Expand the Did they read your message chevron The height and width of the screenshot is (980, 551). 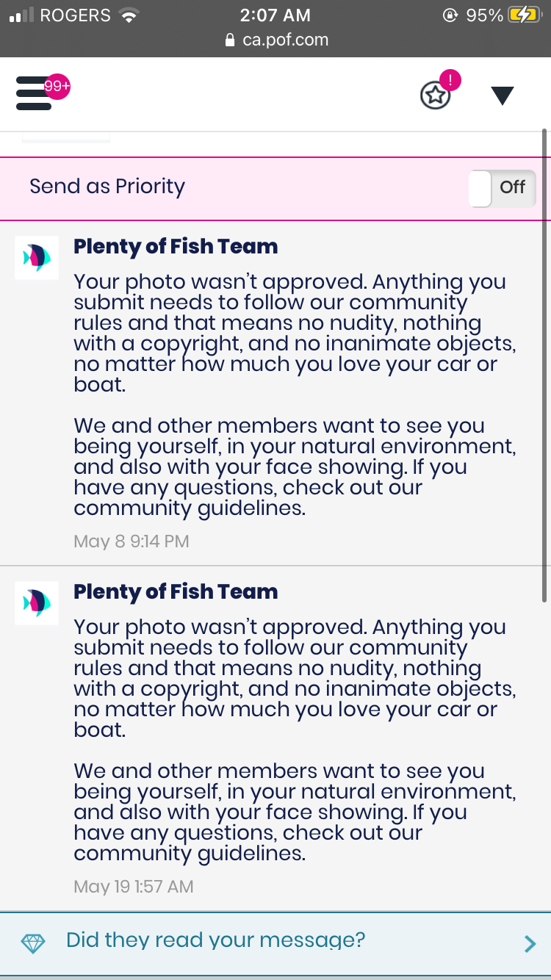[530, 944]
